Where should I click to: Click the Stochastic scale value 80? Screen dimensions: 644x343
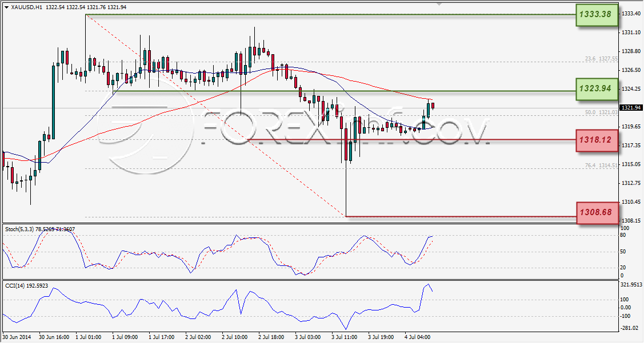tap(623, 235)
